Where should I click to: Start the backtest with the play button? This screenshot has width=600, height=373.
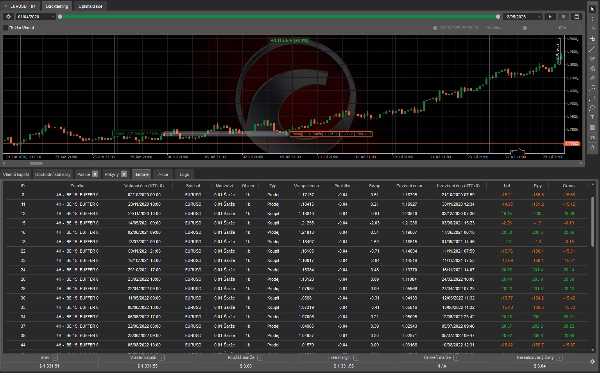(550, 16)
